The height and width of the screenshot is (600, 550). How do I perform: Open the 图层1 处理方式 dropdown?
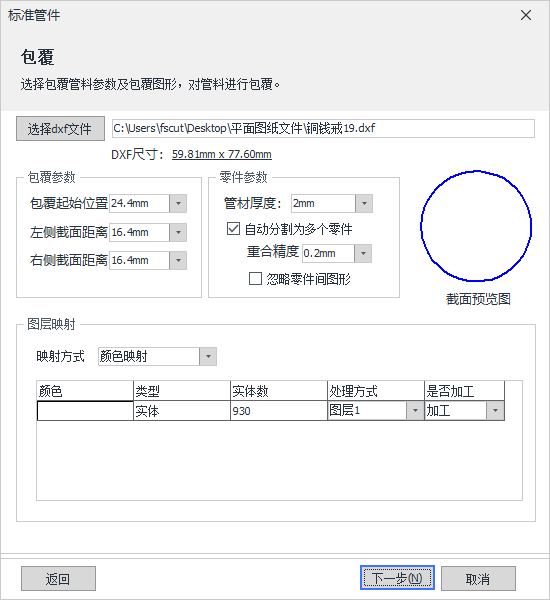coord(376,411)
